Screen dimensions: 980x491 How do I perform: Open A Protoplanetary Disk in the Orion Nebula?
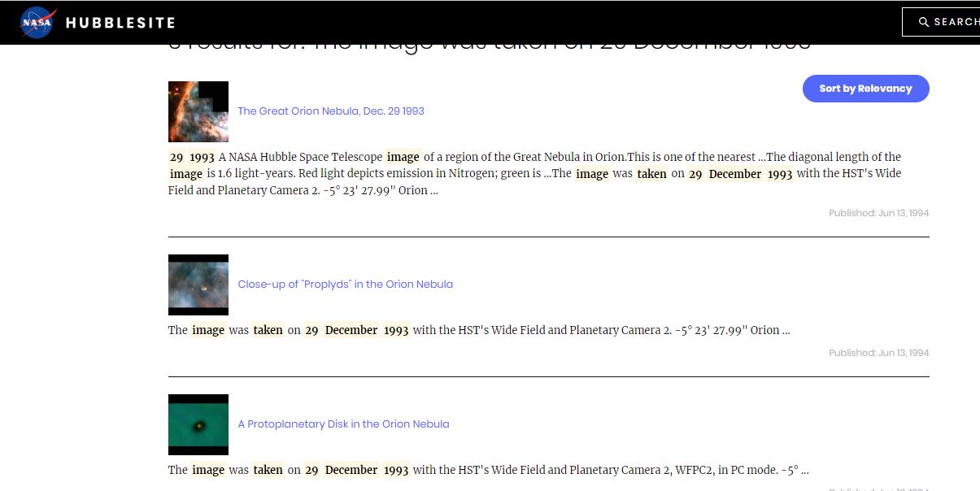click(x=343, y=424)
